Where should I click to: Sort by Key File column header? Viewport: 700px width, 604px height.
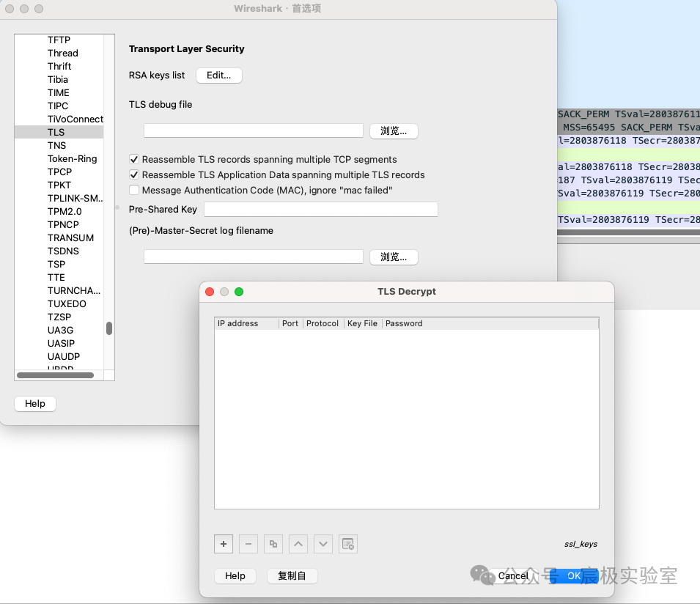coord(363,324)
